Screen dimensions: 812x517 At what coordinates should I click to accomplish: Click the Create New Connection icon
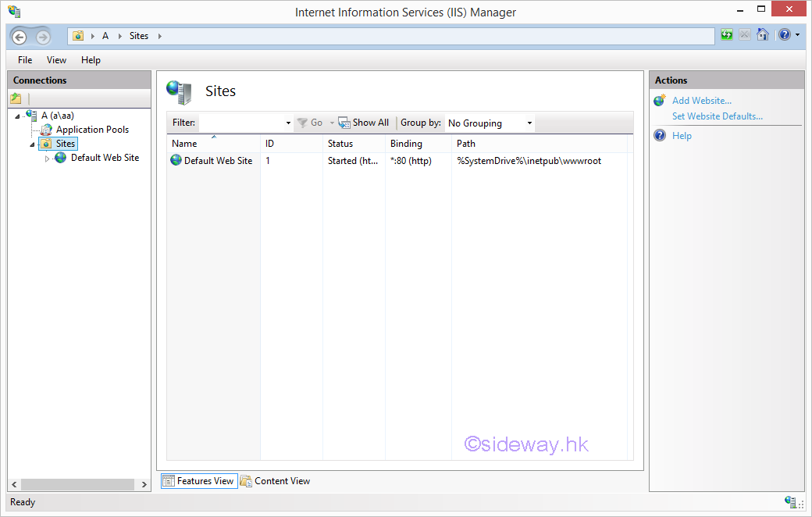coord(16,98)
